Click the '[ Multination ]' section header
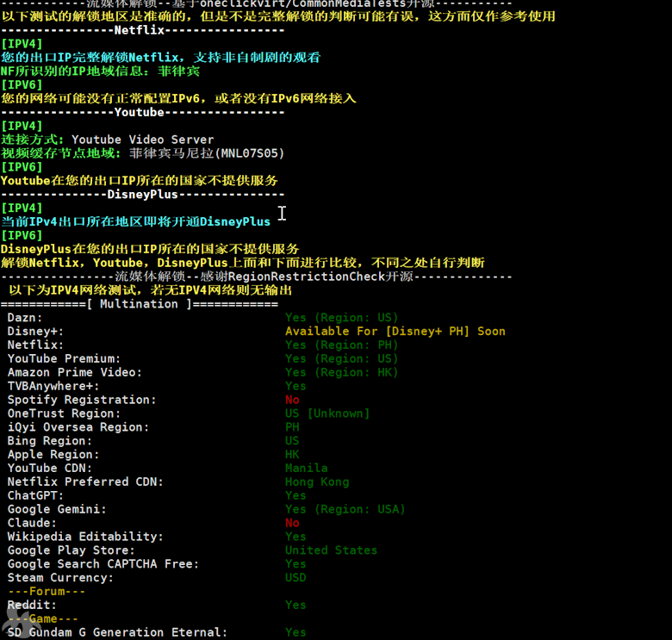Image resolution: width=672 pixels, height=640 pixels. (x=140, y=304)
